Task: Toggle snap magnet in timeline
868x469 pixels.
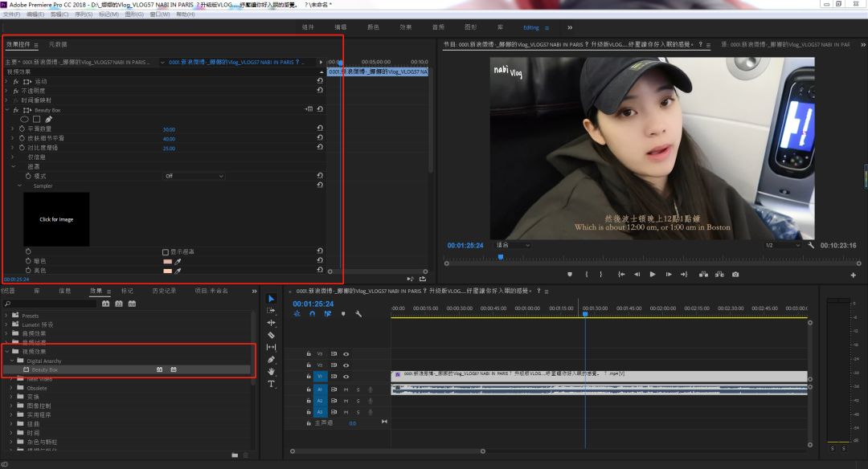Action: (x=312, y=313)
